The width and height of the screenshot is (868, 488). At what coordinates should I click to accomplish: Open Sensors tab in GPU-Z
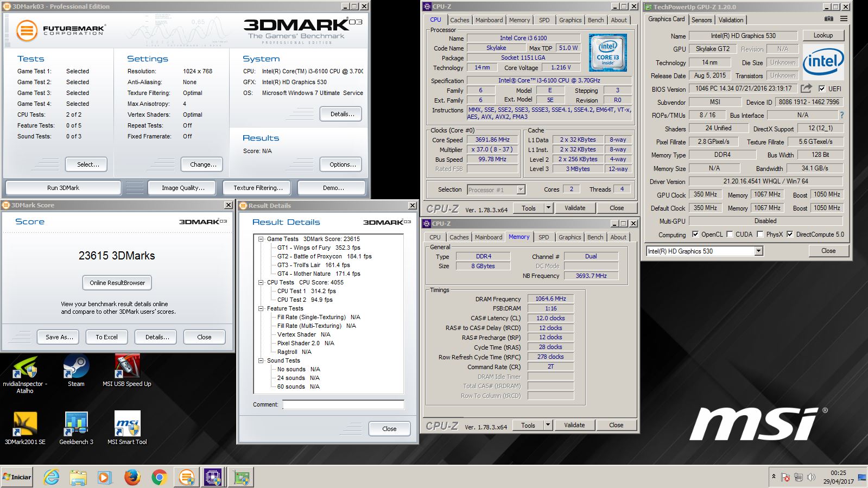[x=701, y=20]
